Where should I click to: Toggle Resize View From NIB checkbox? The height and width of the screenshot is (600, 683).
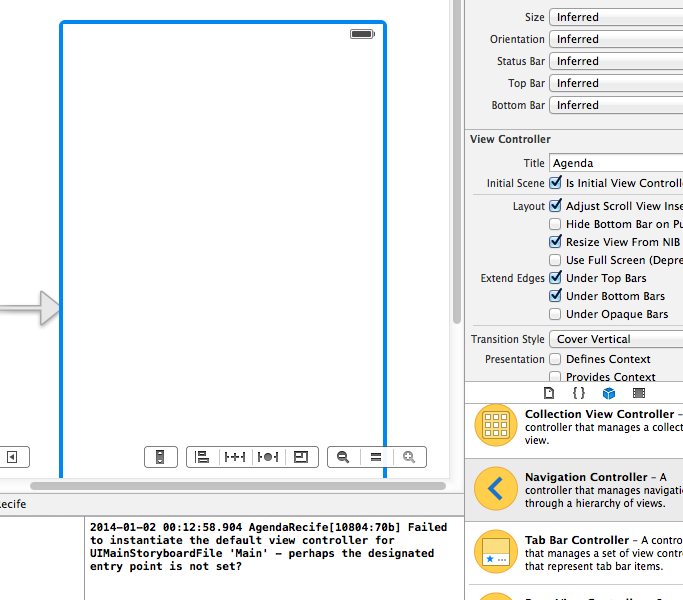[555, 241]
